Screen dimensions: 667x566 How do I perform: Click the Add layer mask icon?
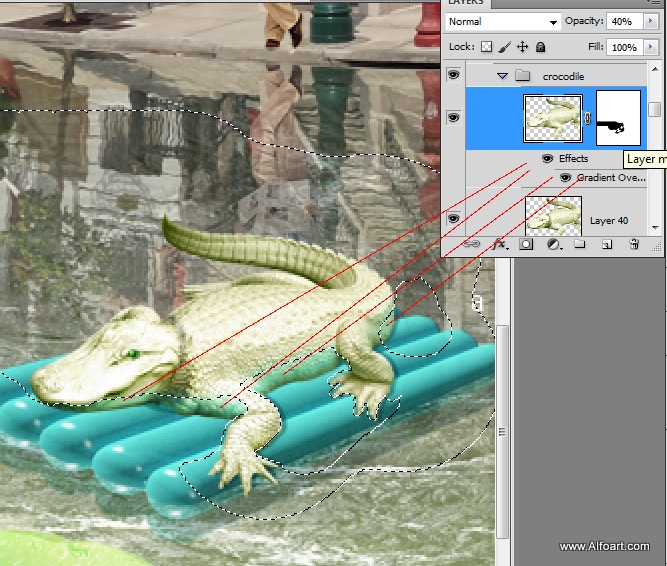pos(526,244)
